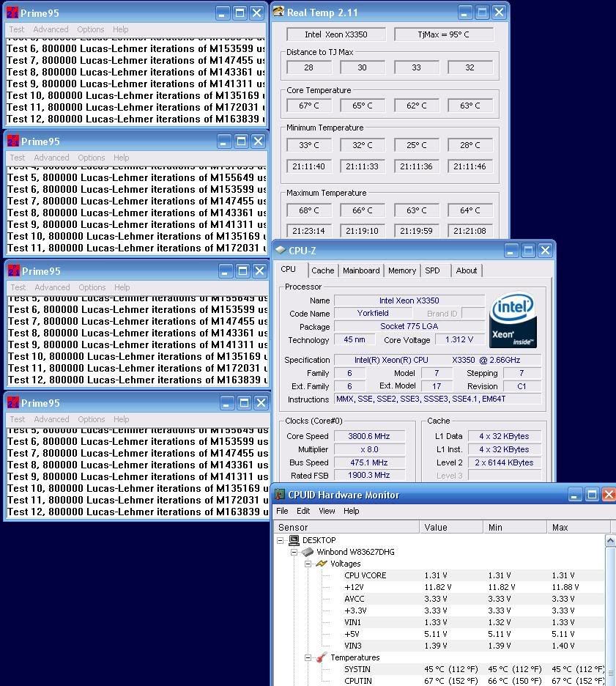
Task: Click the Yorkfield Code Name field
Action: [x=373, y=313]
